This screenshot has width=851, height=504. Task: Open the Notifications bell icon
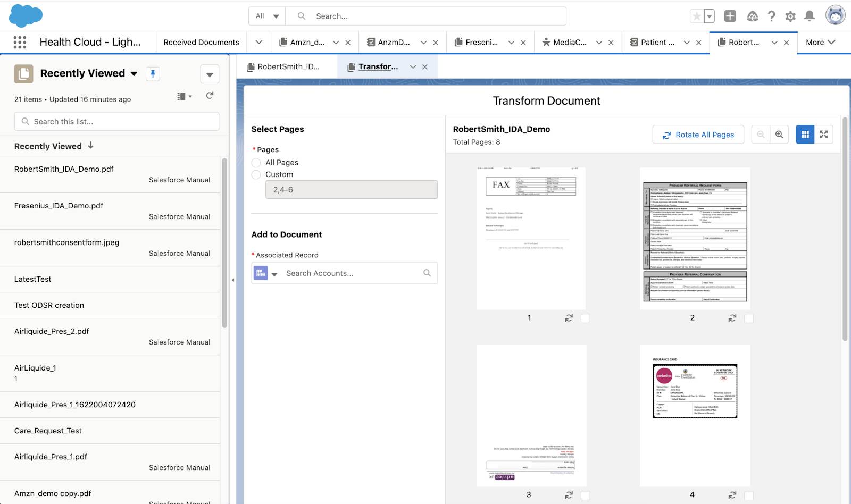810,16
